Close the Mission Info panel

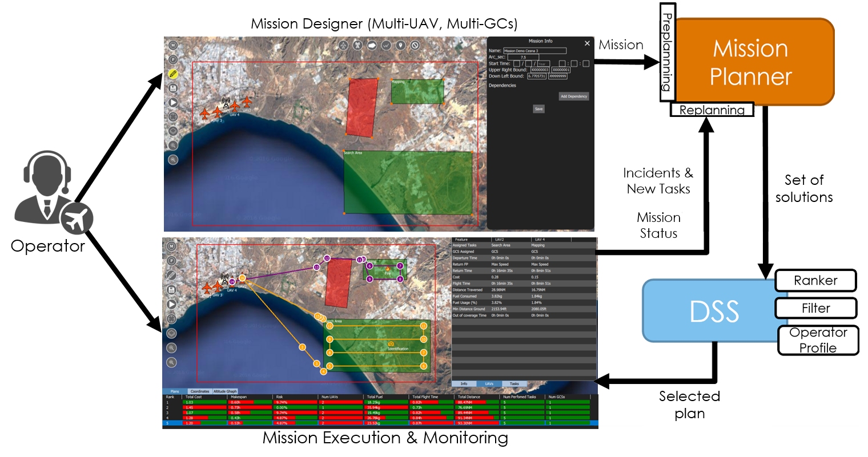587,43
